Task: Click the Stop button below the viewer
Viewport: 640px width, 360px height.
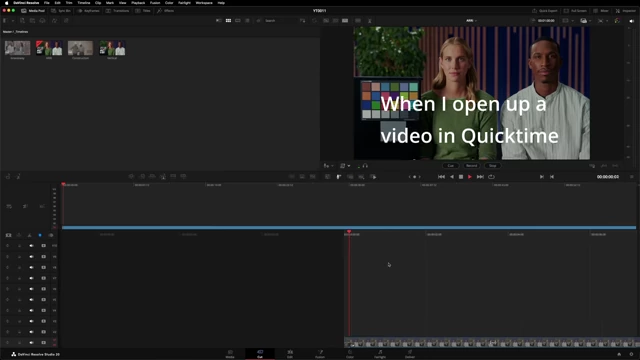Action: click(493, 166)
